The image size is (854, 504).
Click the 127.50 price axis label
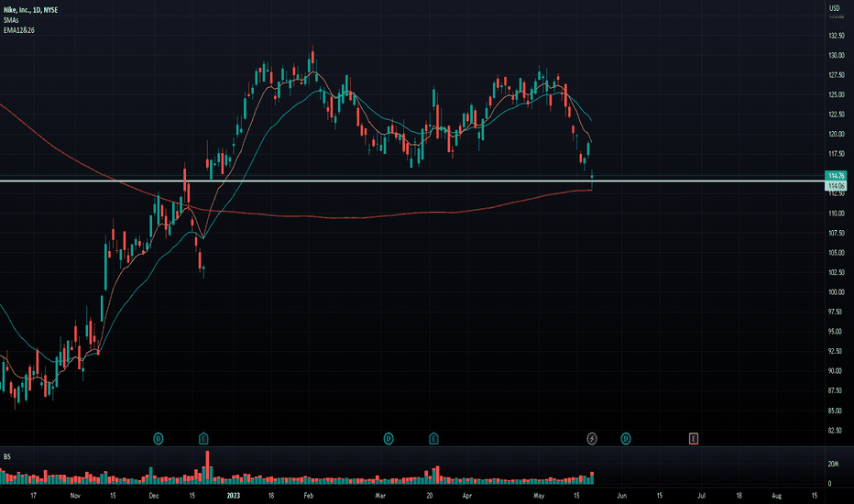[836, 75]
